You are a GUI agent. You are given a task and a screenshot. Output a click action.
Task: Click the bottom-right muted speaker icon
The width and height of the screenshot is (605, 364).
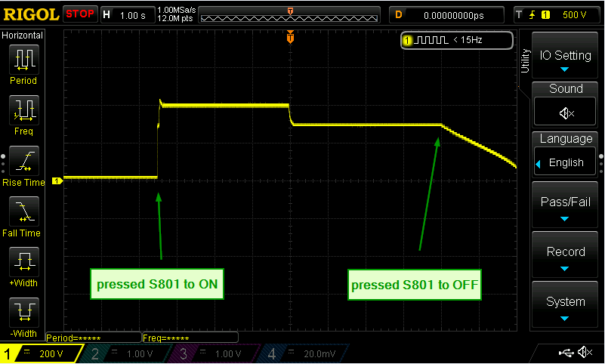[585, 352]
